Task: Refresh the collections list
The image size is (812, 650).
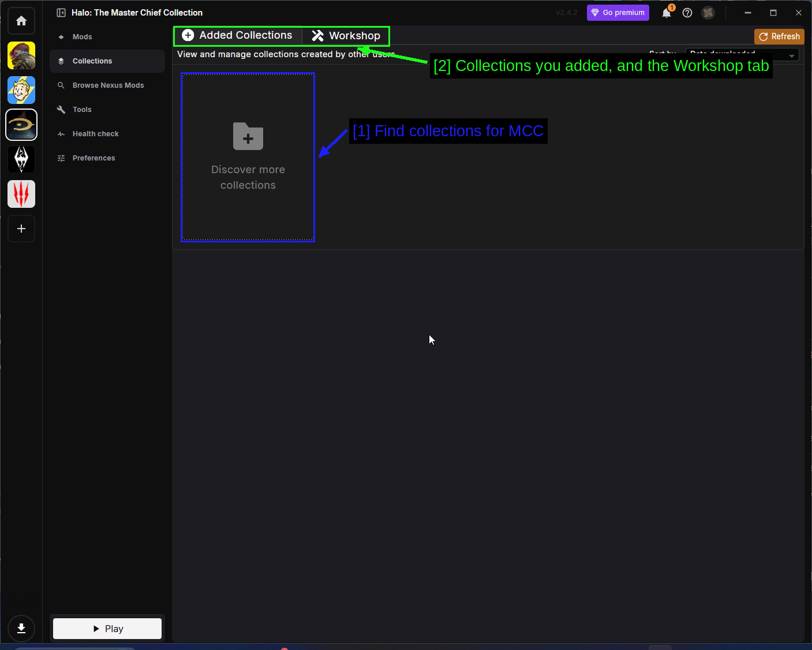Action: click(x=779, y=36)
